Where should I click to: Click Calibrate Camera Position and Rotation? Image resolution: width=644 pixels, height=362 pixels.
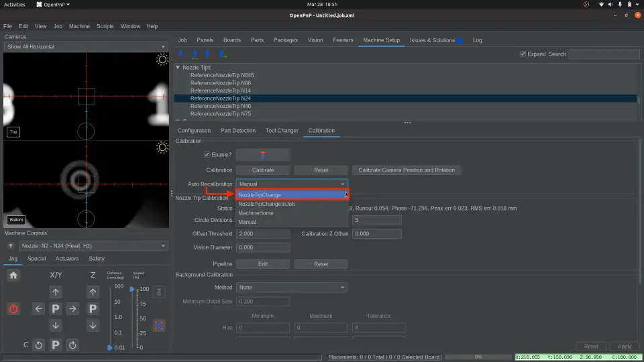pos(407,170)
